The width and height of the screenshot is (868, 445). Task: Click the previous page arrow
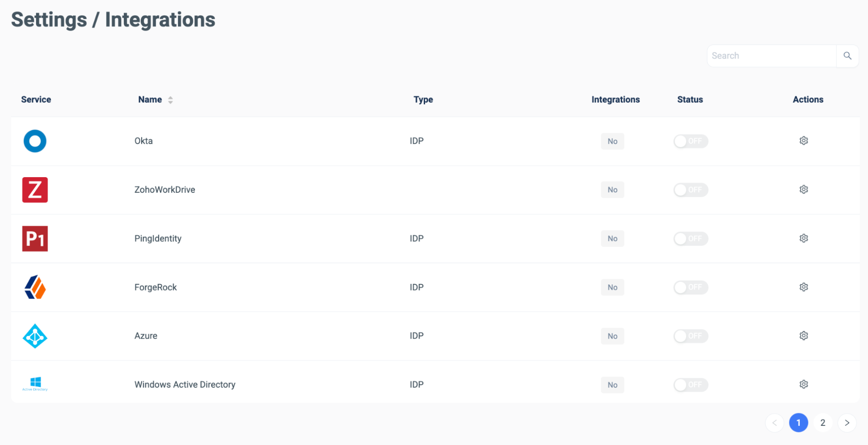[x=775, y=423]
